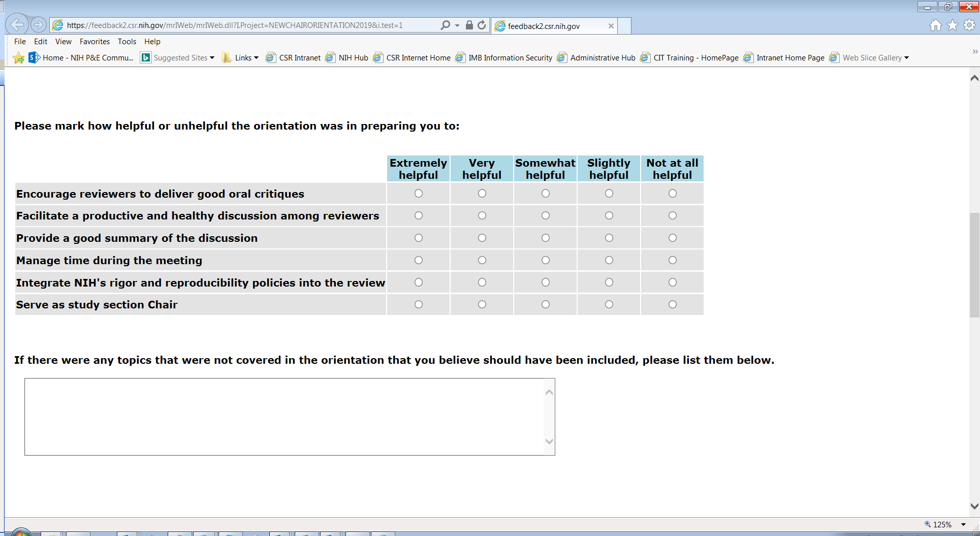Select Somewhat helpful for study section Chair

click(546, 304)
